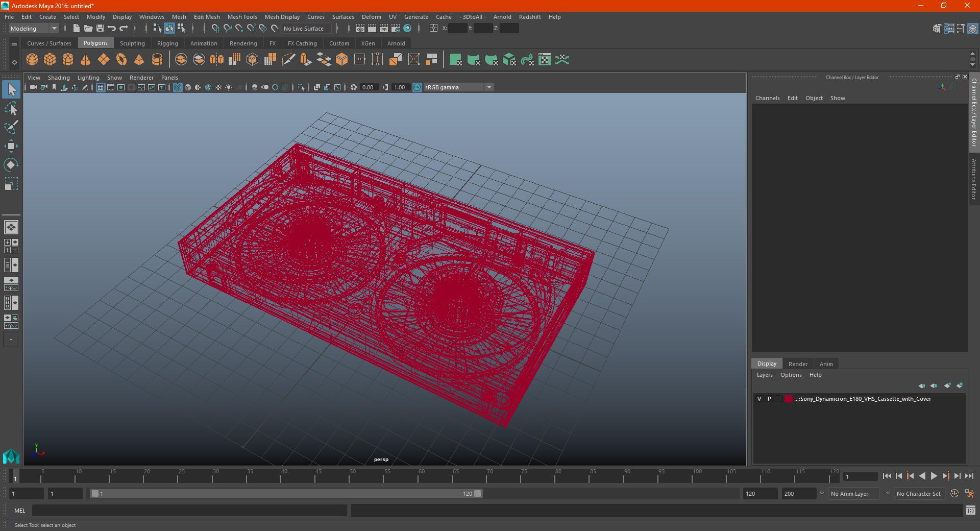This screenshot has height=531, width=980.
Task: Step forward one key button
Action: [x=946, y=476]
